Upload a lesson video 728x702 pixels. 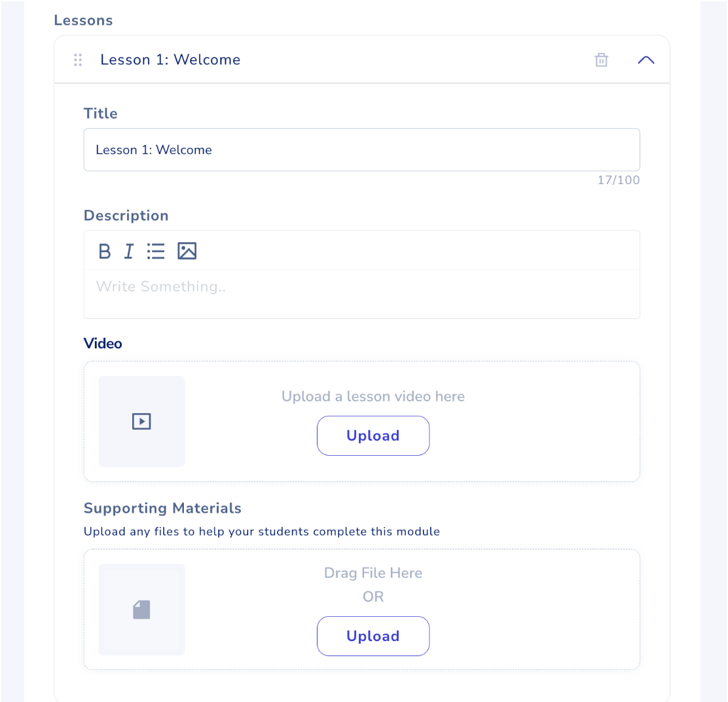(x=373, y=435)
